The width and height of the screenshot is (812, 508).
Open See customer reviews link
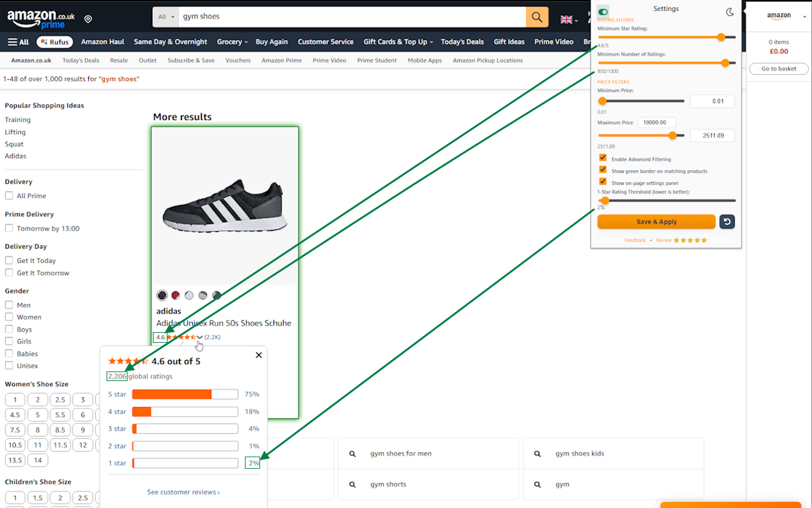point(183,492)
